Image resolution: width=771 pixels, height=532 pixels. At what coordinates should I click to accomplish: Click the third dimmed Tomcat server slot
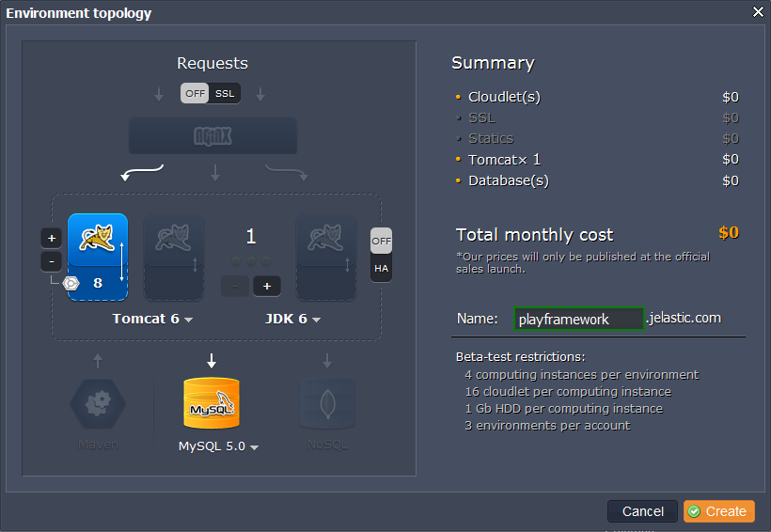point(326,257)
